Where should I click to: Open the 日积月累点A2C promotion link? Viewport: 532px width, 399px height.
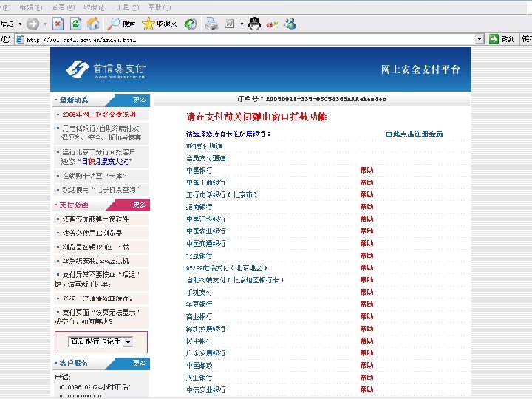pyautogui.click(x=106, y=162)
